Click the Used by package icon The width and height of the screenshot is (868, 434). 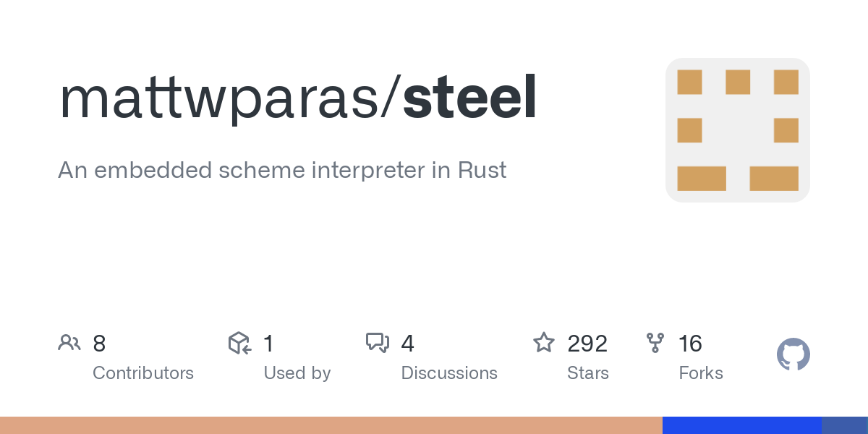(239, 343)
